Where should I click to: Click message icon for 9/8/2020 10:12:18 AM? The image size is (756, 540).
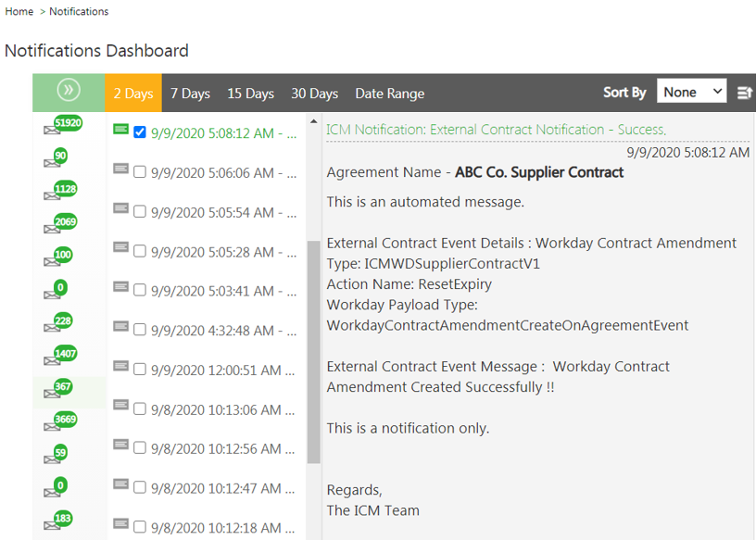coord(121,523)
